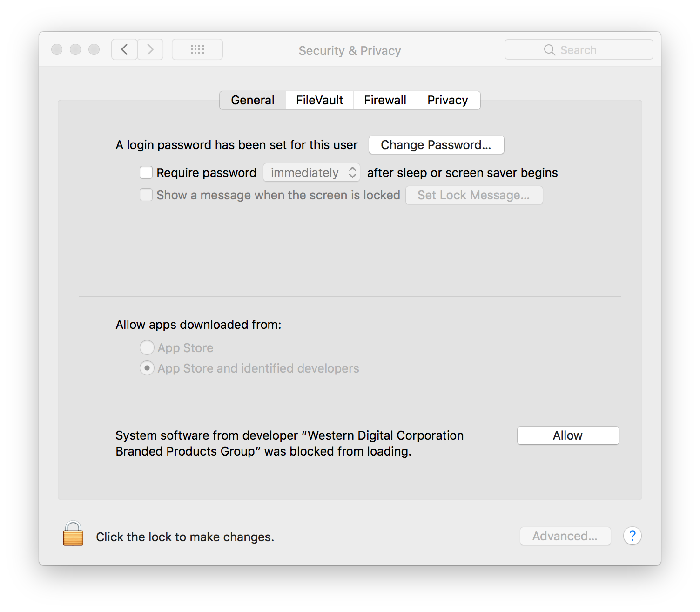Open the immediately delay dropdown
The width and height of the screenshot is (700, 612).
tap(312, 173)
